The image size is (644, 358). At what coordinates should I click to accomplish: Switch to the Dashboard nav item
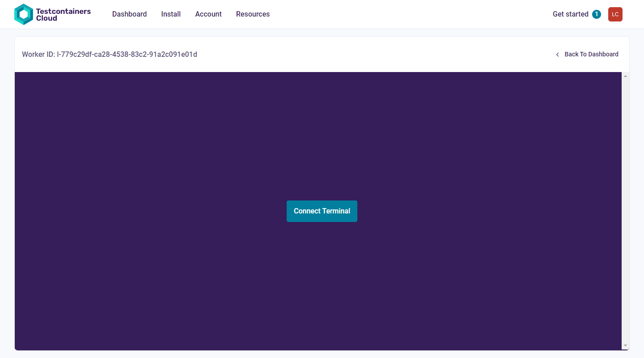pyautogui.click(x=129, y=14)
